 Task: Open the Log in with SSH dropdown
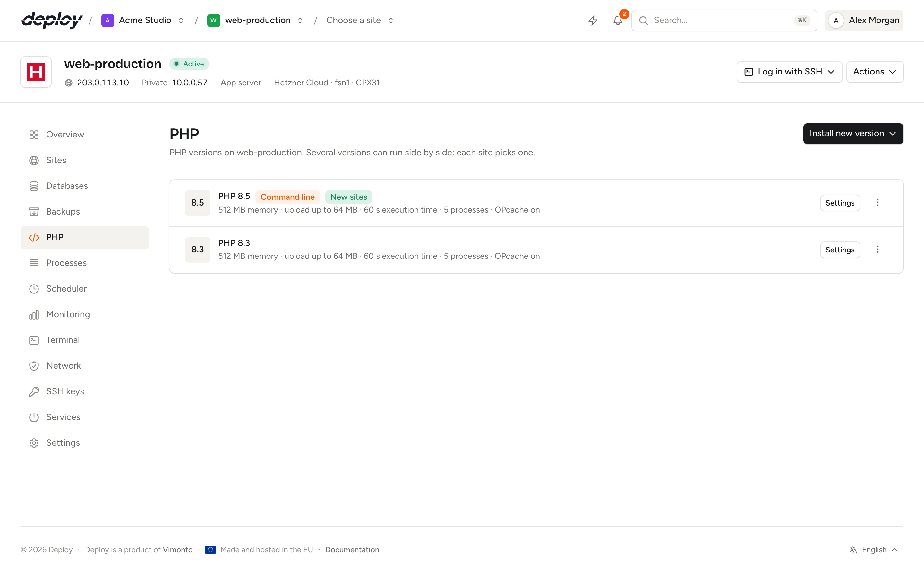789,72
